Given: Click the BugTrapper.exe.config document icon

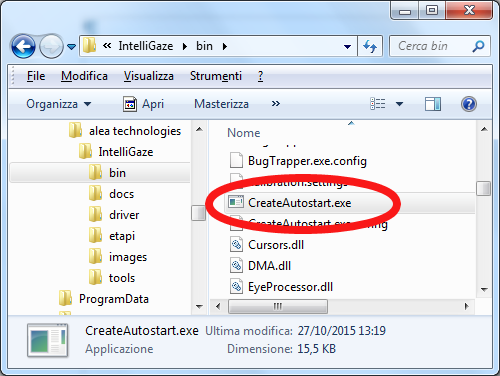Looking at the screenshot, I should (x=236, y=160).
